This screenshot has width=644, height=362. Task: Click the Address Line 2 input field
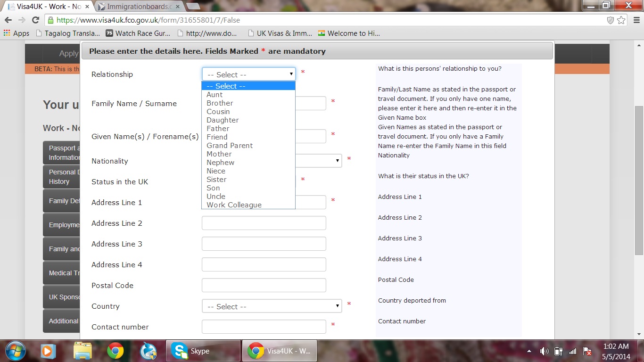264,223
